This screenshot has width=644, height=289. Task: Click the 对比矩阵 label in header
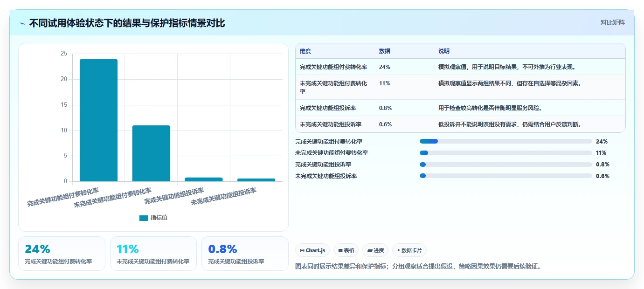point(612,22)
